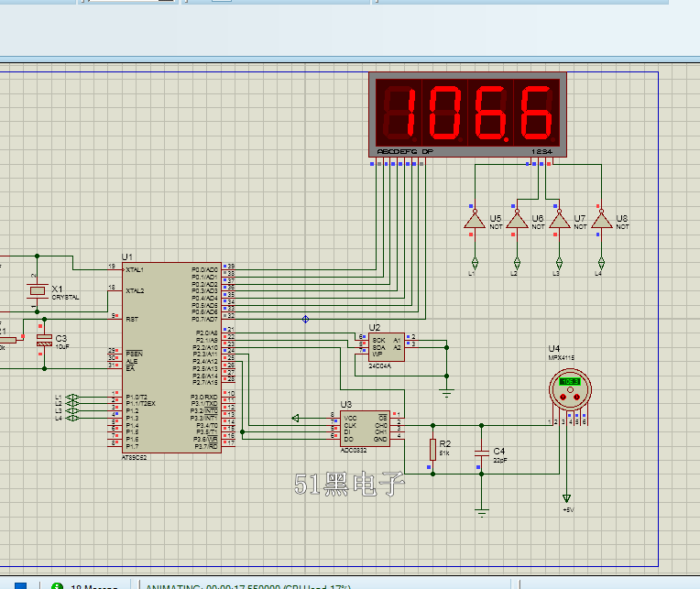Viewport: 700px width, 589px height.
Task: Select the U6 NOT gate
Action: coord(517,220)
